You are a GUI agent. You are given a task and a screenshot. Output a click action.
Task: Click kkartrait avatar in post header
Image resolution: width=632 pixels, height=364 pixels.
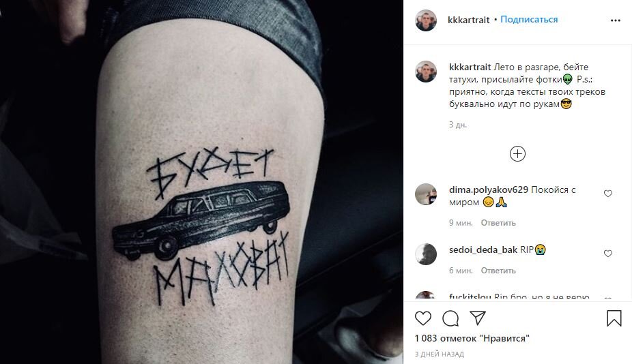[426, 20]
